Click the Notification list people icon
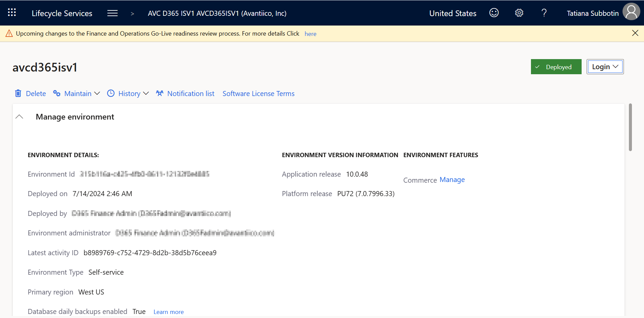 click(x=160, y=93)
